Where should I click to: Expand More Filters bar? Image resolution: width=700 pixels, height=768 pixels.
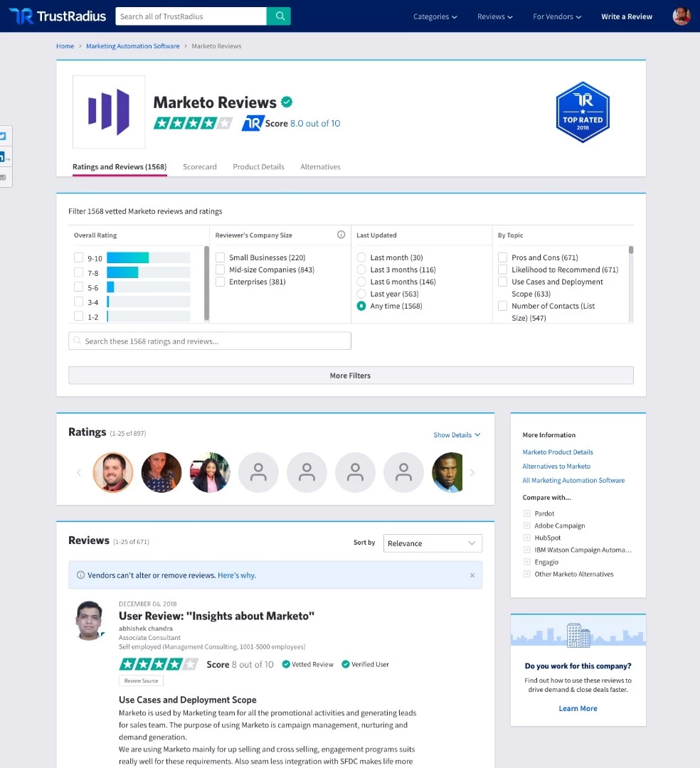351,375
